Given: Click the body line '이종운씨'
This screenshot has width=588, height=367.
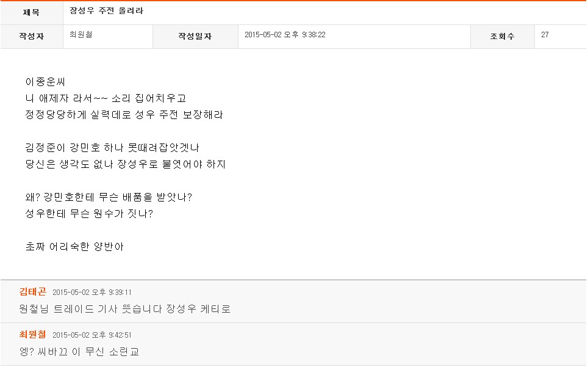Looking at the screenshot, I should [x=45, y=82].
